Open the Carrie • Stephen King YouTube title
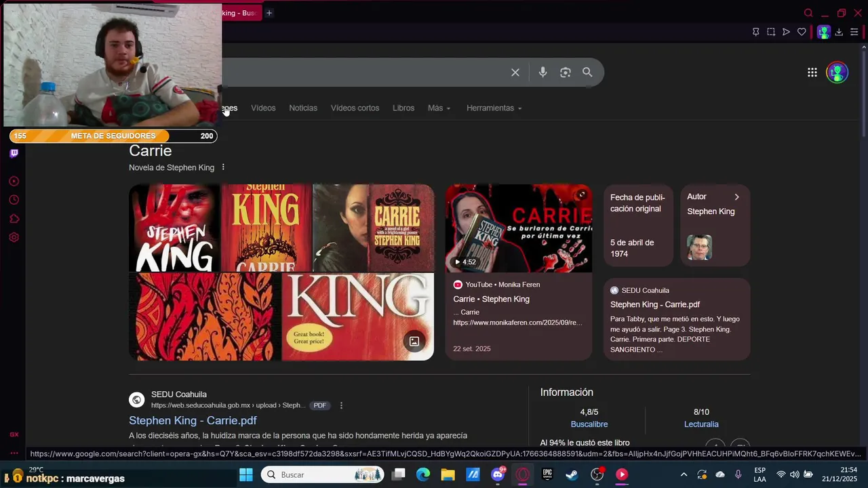 [x=491, y=299]
